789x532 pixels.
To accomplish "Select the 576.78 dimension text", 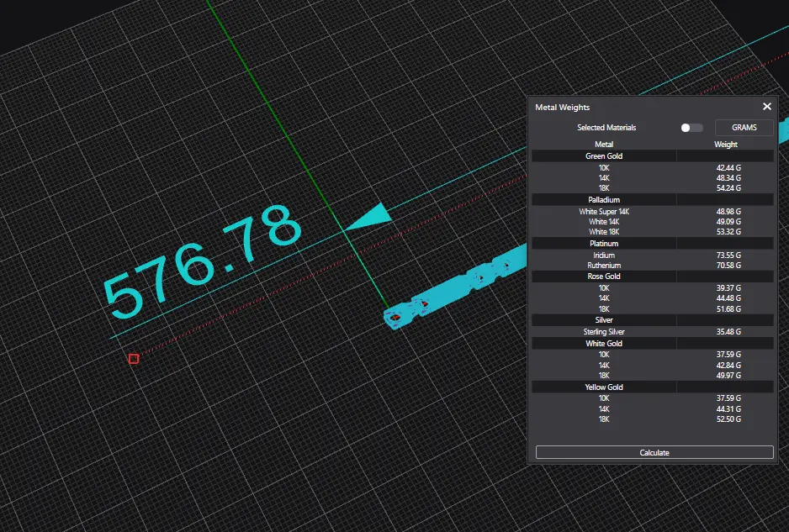I will [202, 261].
